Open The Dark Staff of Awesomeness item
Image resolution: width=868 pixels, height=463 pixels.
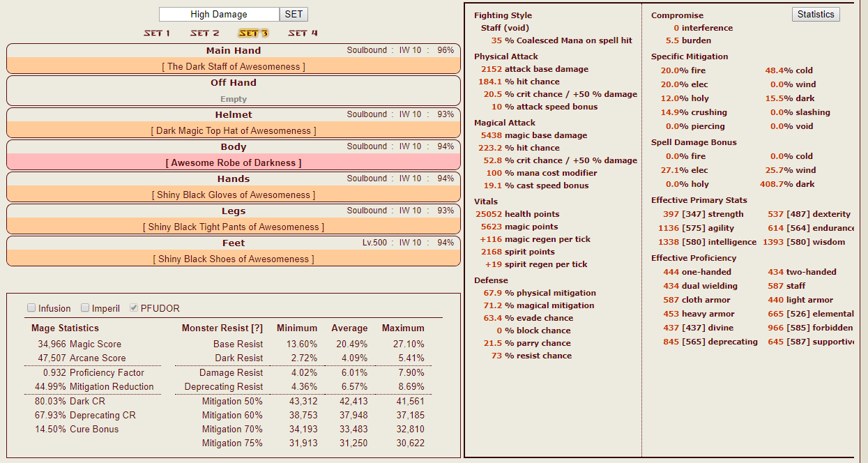click(x=234, y=67)
